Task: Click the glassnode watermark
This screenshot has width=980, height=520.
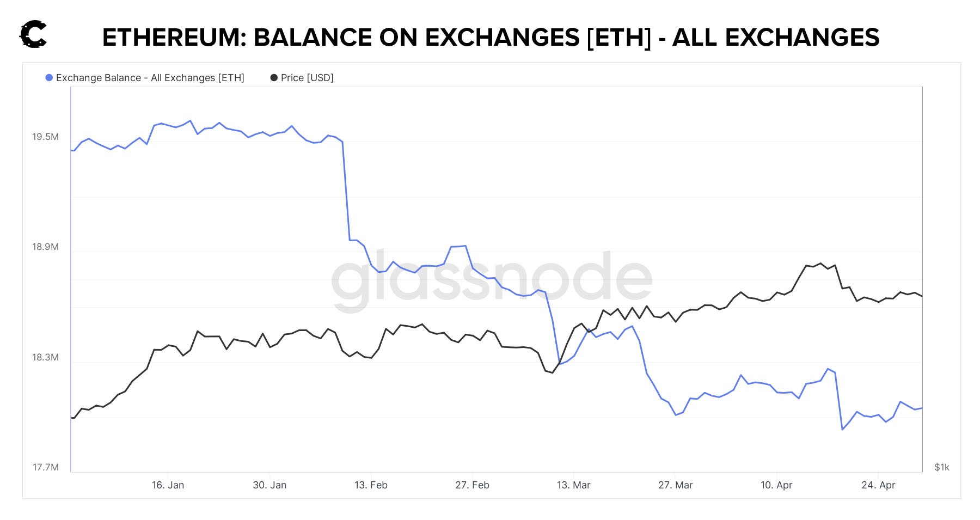Action: (x=492, y=279)
